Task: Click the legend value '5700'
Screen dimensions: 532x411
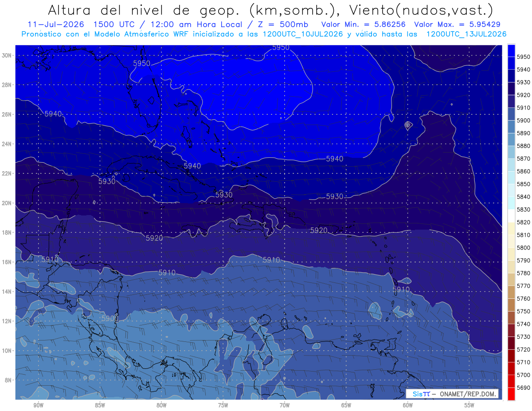Action: 523,375
